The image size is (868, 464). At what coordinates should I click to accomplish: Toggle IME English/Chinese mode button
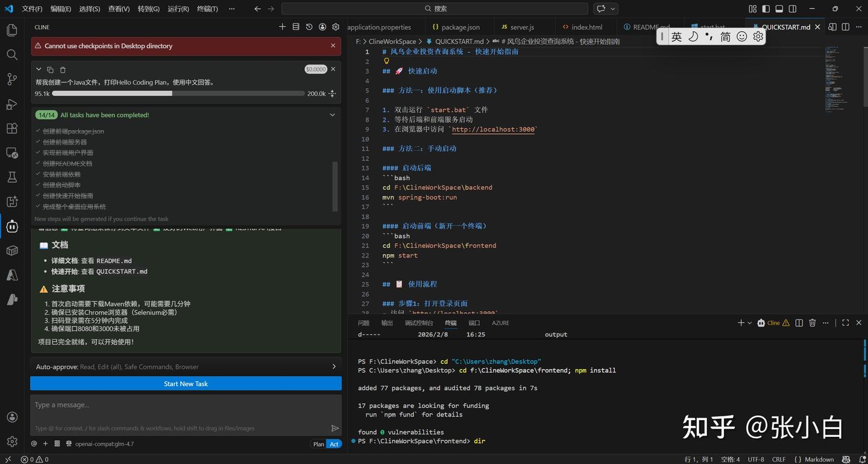click(x=676, y=37)
